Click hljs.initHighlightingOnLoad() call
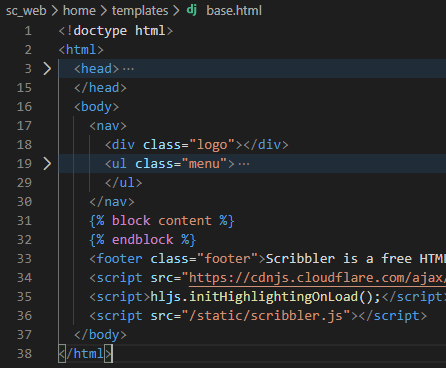Viewport: 446px width, 368px height. tap(265, 297)
